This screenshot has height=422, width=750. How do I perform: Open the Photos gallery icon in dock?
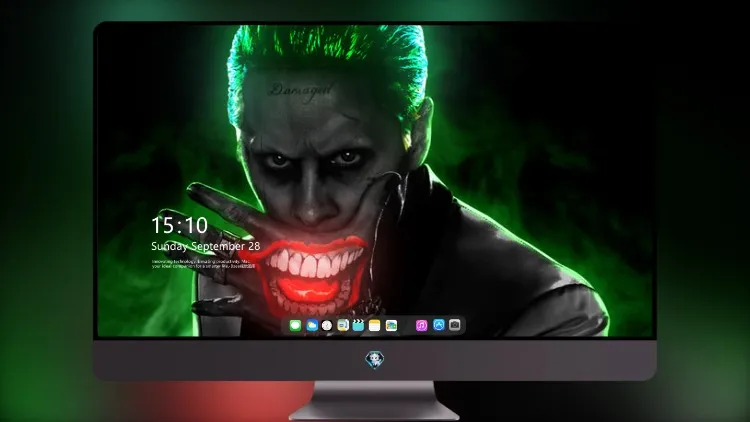[x=391, y=325]
